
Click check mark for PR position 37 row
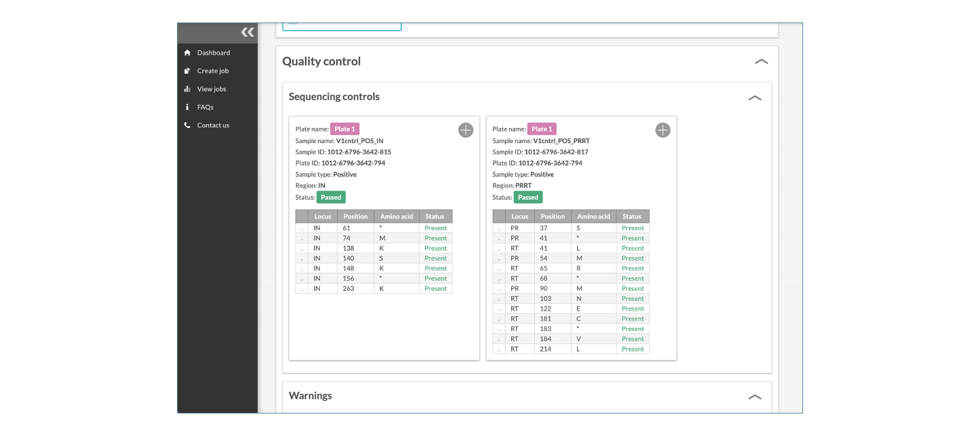click(x=500, y=229)
